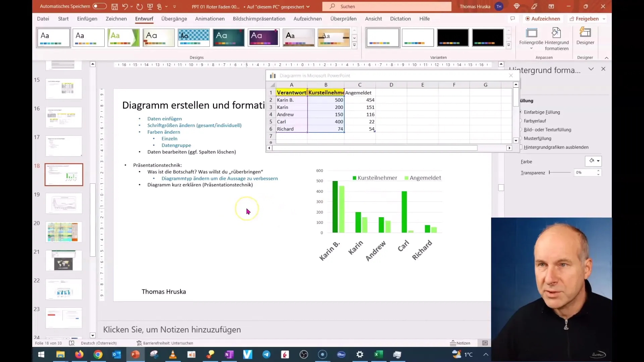Open Hintergrund formatieren panel close
644x362 pixels.
coord(603,69)
